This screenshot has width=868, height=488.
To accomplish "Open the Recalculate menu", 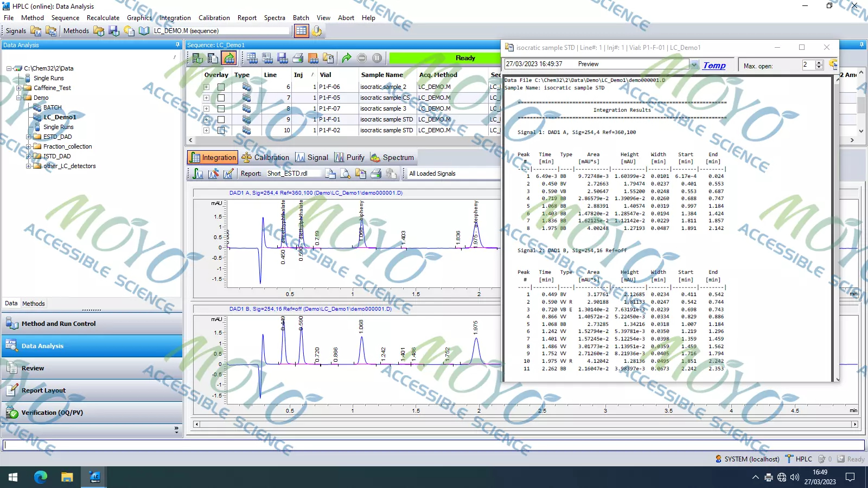I will pos(103,18).
